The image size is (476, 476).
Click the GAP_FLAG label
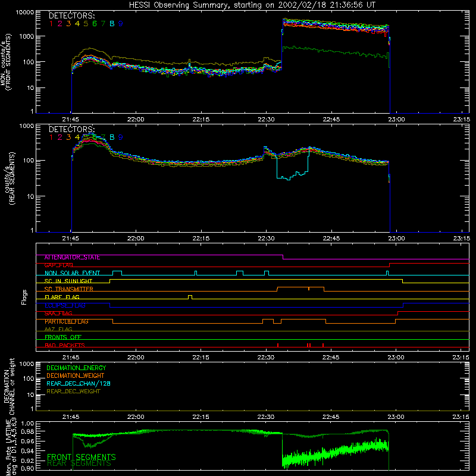58,265
